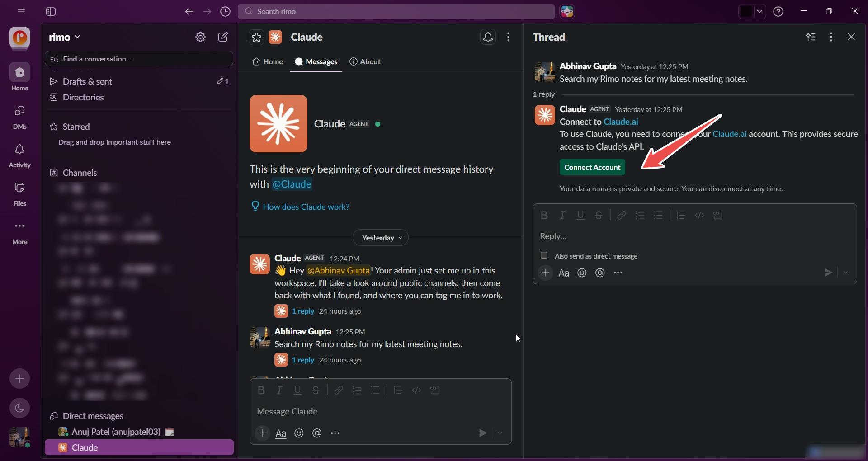Image resolution: width=868 pixels, height=461 pixels.
Task: Open How does Claude work? link
Action: tap(306, 207)
